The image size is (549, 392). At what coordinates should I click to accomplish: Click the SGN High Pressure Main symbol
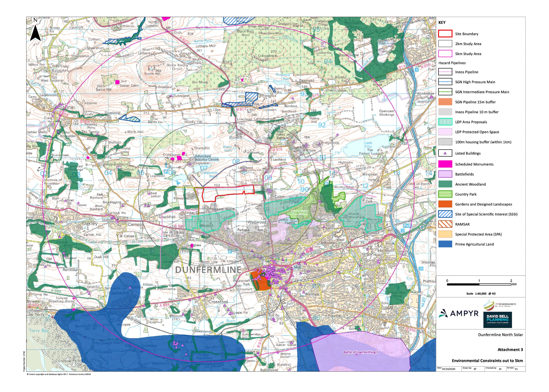tap(445, 82)
